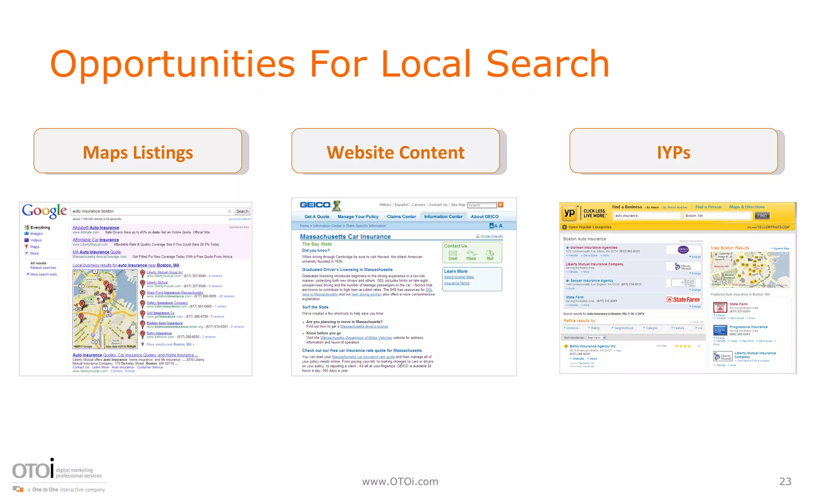The height and width of the screenshot is (504, 831).
Task: Click the Images camera icon in Google sidebar
Action: [26, 234]
